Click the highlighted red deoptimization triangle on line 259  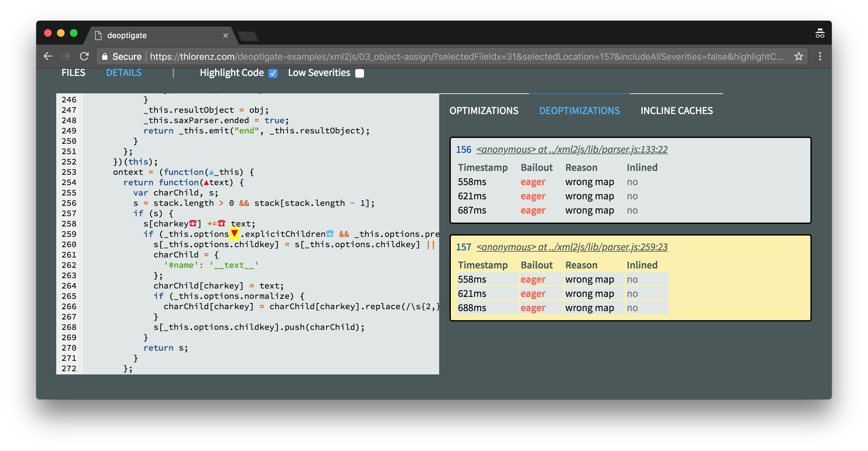[x=234, y=234]
